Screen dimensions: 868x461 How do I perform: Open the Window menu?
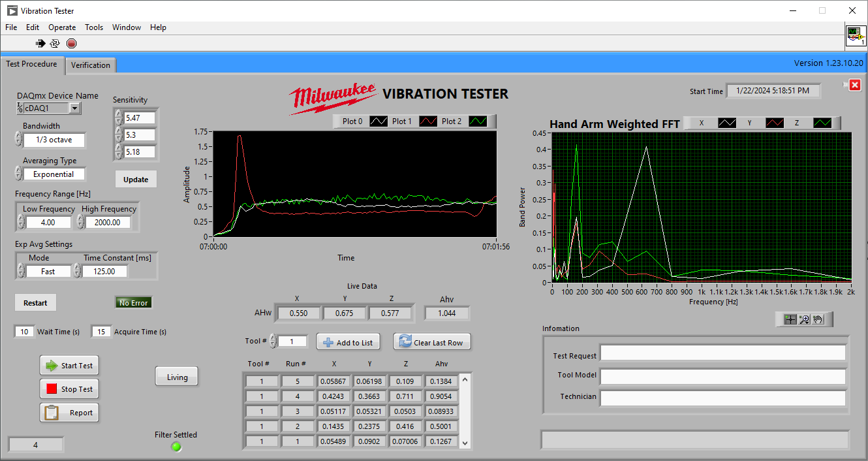(x=127, y=27)
